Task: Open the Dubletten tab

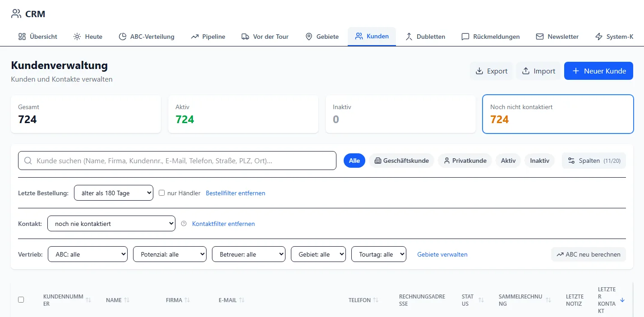Action: 425,37
